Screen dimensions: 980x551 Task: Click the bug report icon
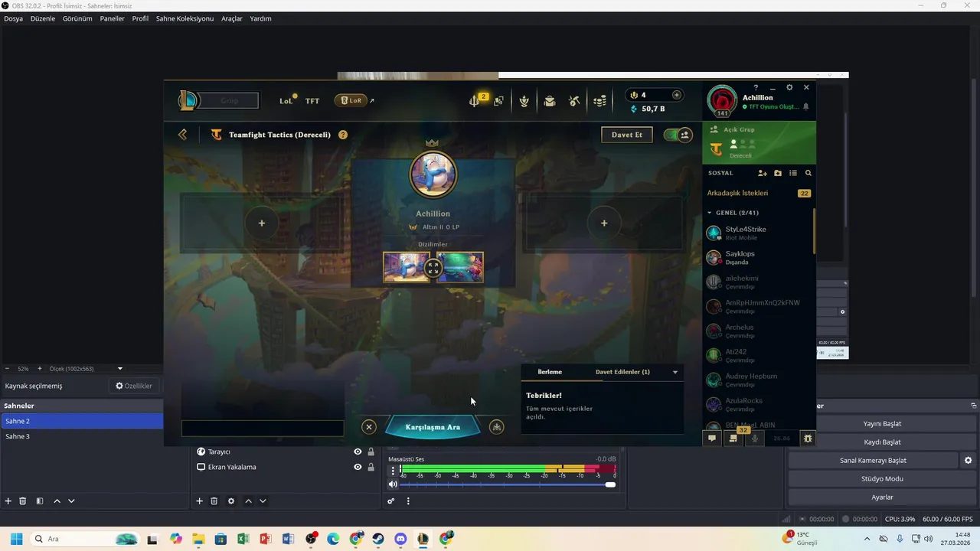808,439
